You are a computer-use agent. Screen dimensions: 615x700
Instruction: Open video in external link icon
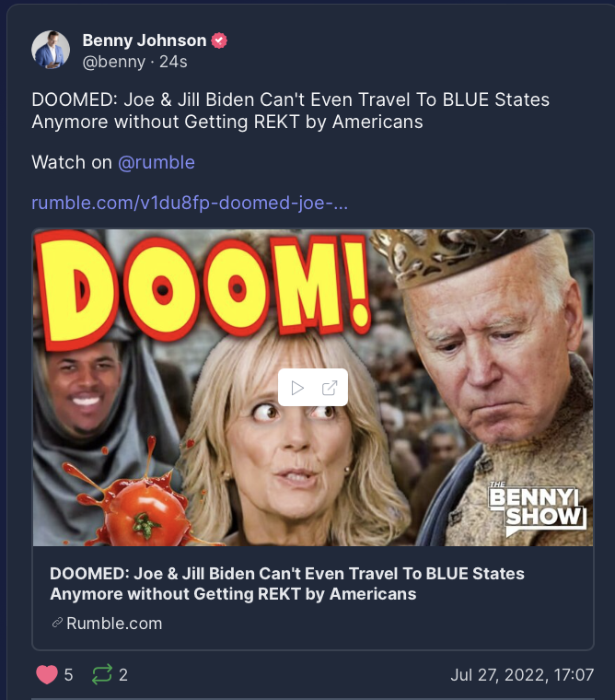pyautogui.click(x=330, y=388)
